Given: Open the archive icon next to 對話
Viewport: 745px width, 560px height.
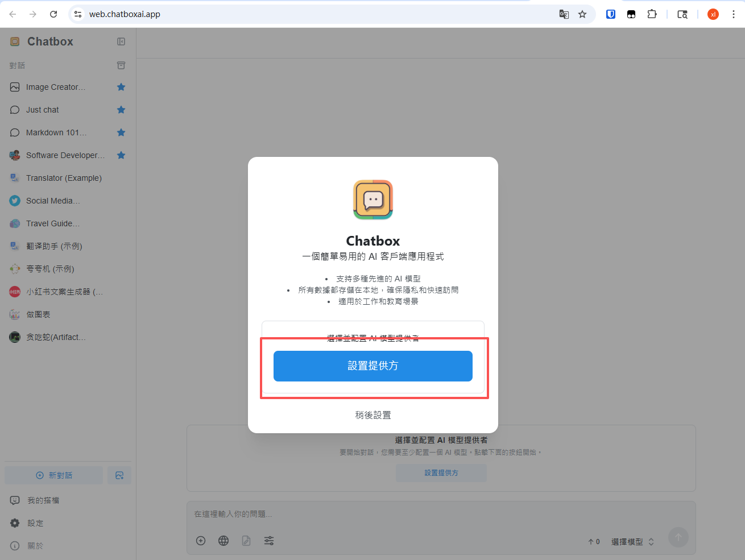Looking at the screenshot, I should tap(121, 65).
